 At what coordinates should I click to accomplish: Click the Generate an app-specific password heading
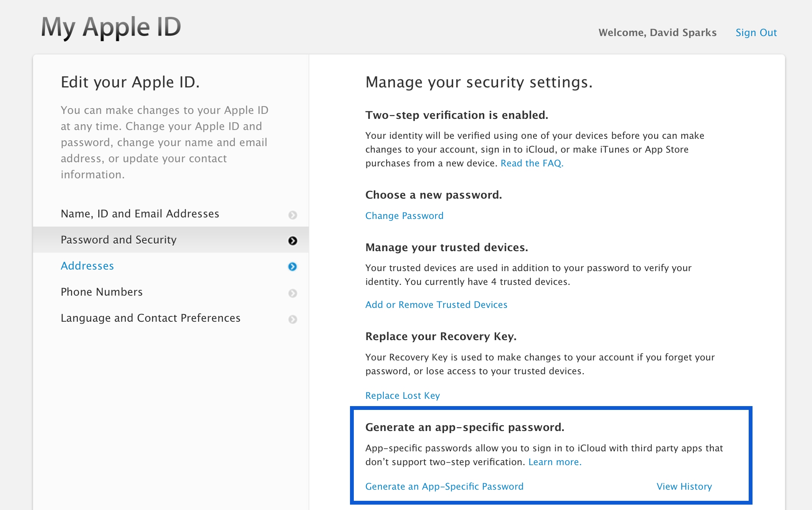coord(465,428)
